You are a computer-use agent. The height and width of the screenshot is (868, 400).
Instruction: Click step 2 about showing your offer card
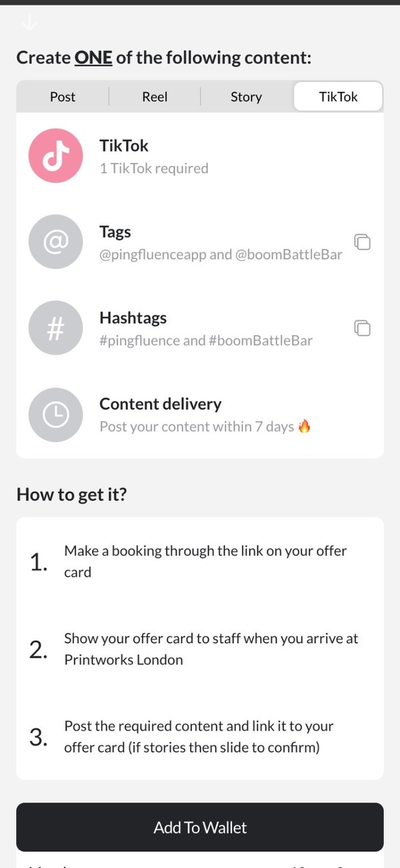point(211,648)
